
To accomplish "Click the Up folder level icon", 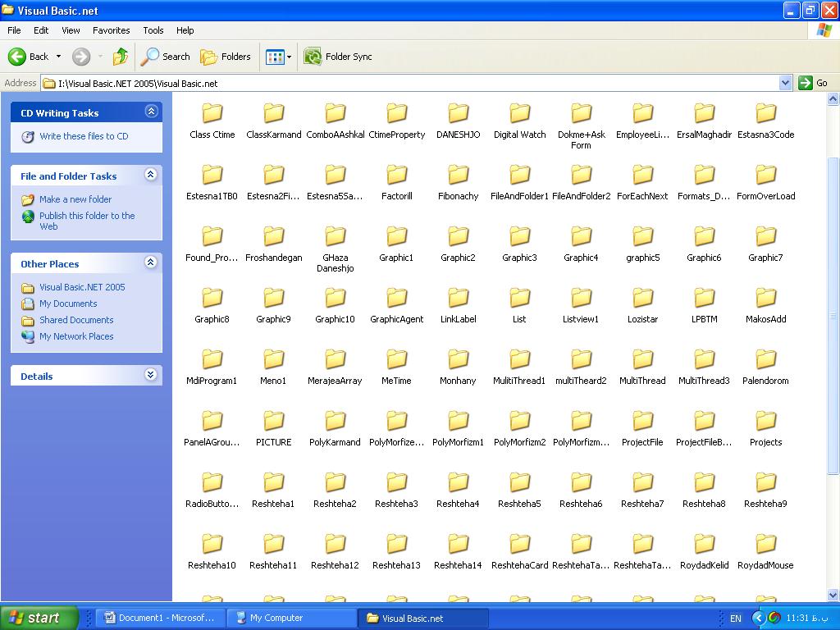I will [x=121, y=57].
